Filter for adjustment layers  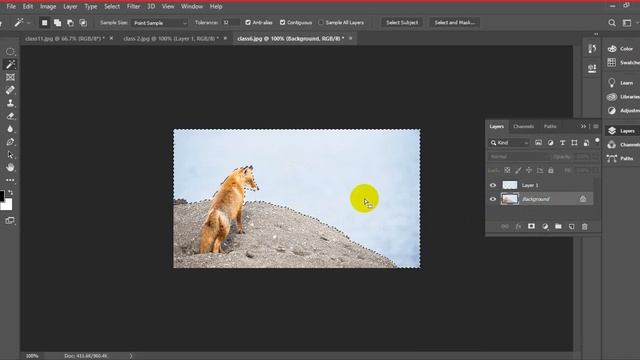(550, 142)
